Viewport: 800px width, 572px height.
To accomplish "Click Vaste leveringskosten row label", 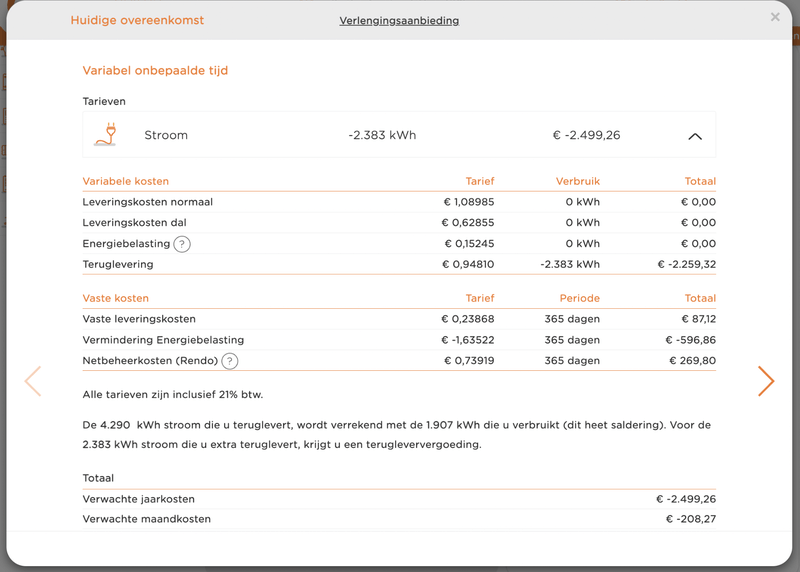I will click(139, 319).
